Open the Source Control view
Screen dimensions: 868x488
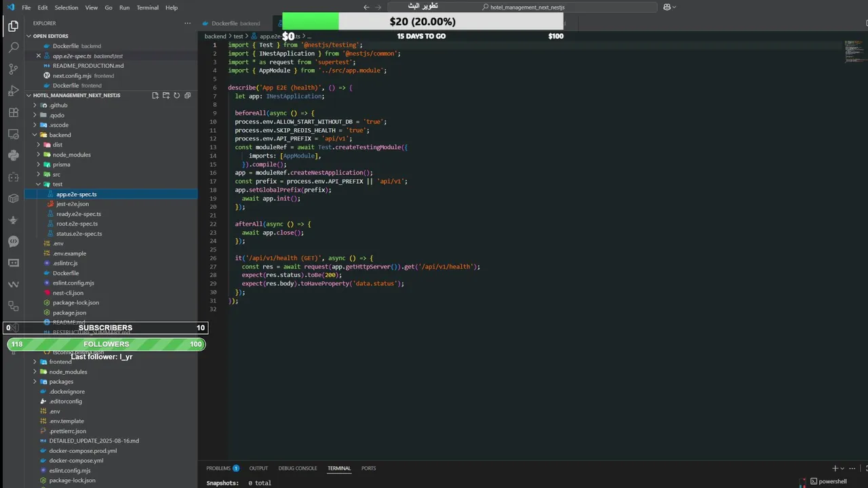click(13, 69)
